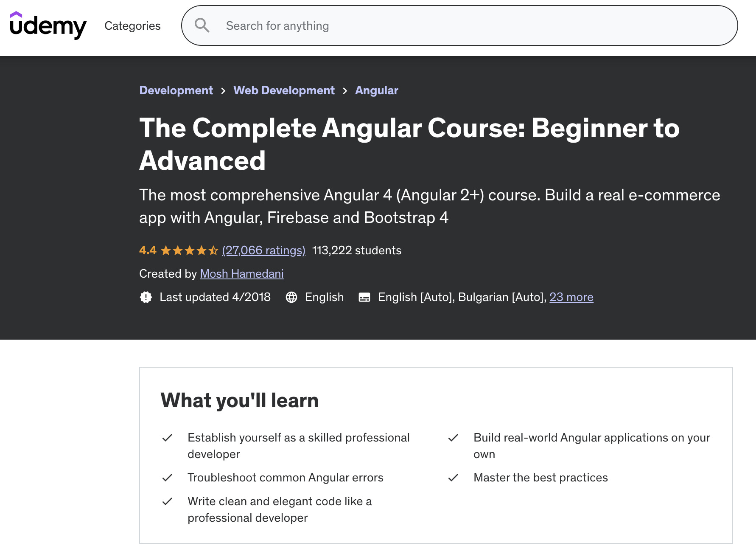756x557 pixels.
Task: Click the chevron before the Angular breadcrumb
Action: (x=345, y=90)
